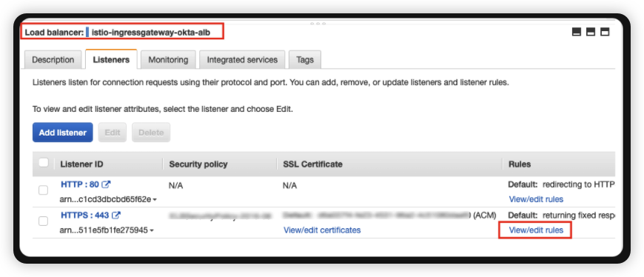Open the Tags tab
Viewport: 644px width, 277px height.
pyautogui.click(x=305, y=59)
